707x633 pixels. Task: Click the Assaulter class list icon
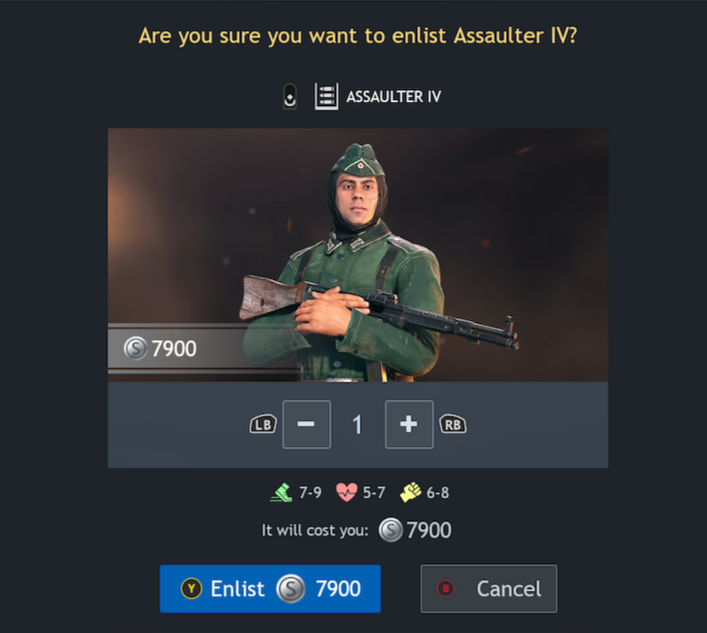326,96
